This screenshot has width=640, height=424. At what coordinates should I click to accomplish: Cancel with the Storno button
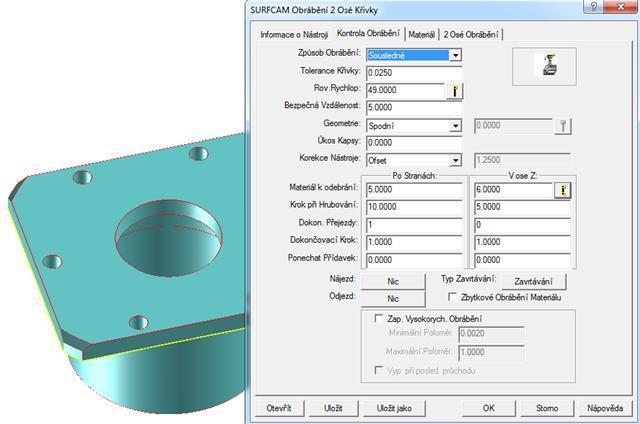(x=547, y=408)
